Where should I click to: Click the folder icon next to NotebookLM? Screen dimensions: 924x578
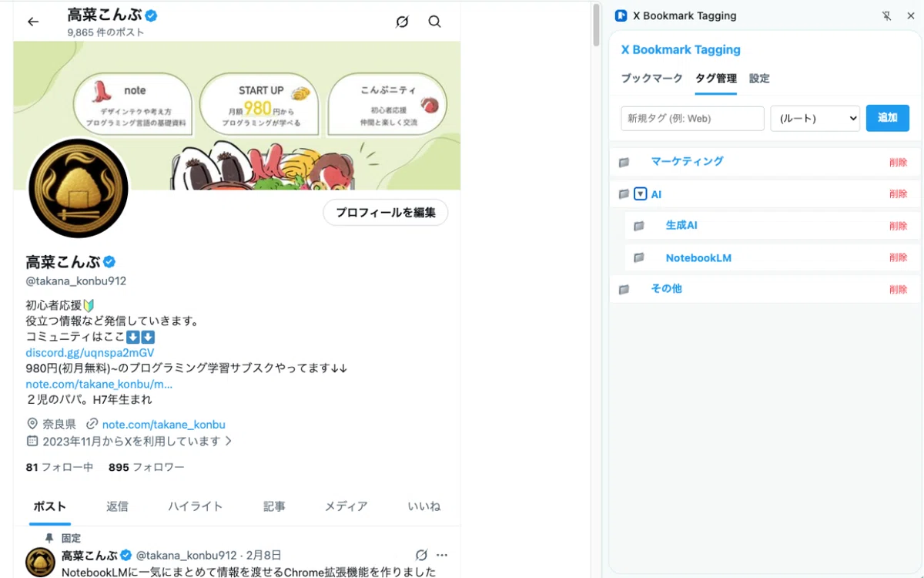639,257
